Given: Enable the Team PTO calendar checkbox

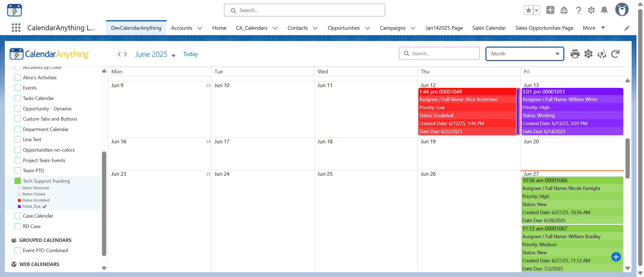Looking at the screenshot, I should tap(18, 171).
